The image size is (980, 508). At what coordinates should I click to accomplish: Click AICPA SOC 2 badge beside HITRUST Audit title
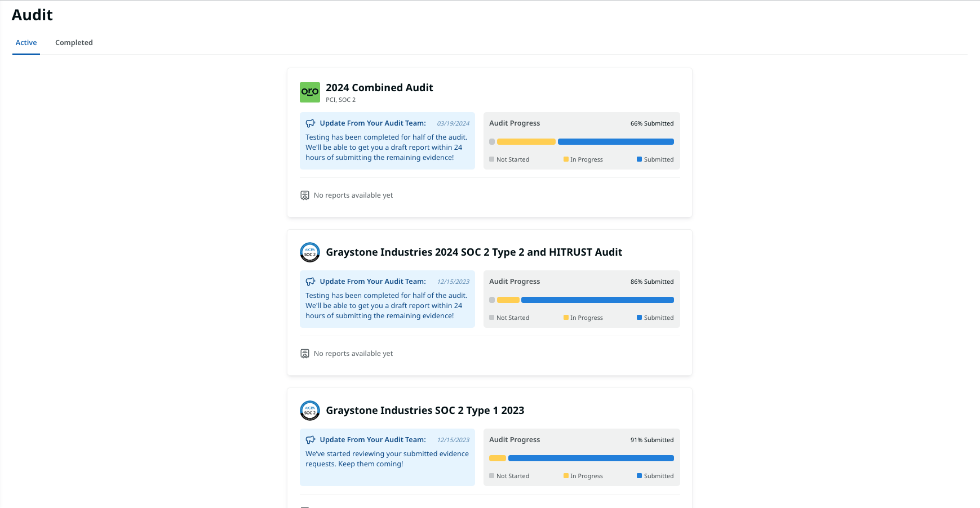point(310,252)
